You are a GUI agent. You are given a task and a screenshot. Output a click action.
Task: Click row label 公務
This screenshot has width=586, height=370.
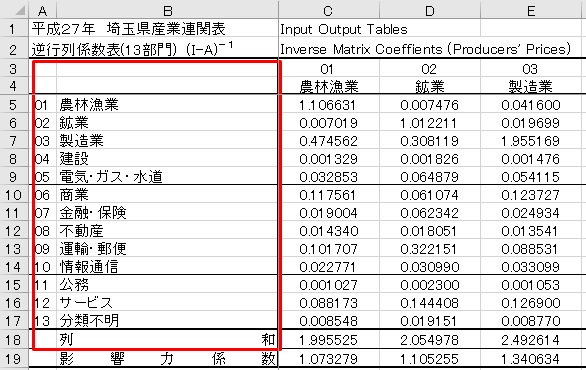click(x=74, y=285)
